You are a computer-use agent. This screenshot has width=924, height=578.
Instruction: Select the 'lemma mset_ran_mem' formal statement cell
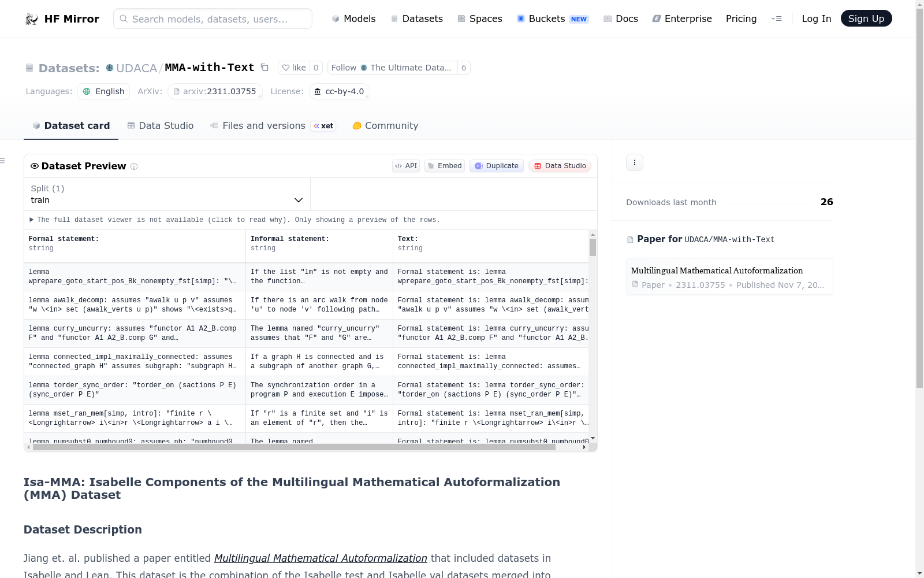(135, 418)
